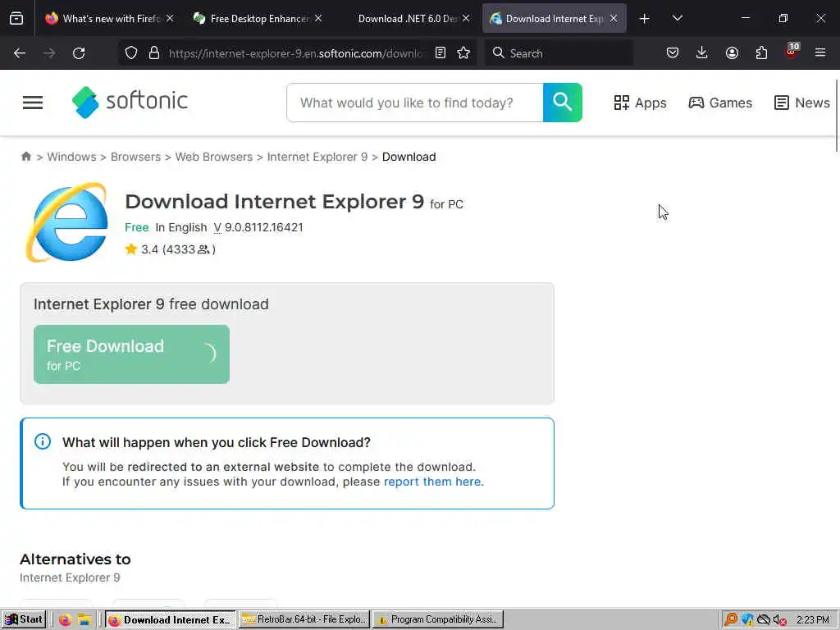Open the Start menu

click(x=24, y=619)
